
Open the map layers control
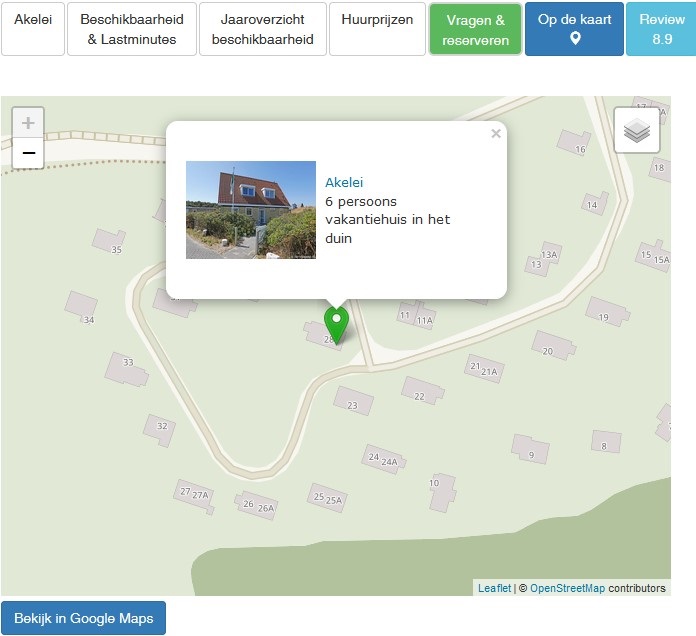637,130
